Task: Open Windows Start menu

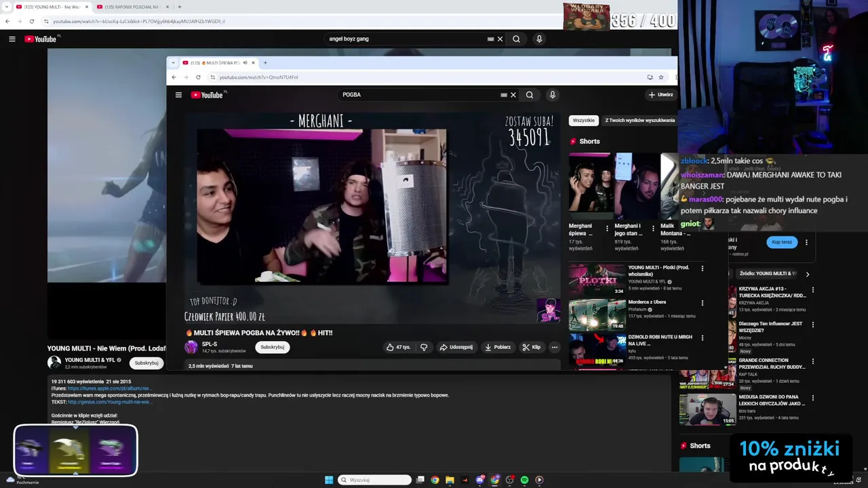Action: (329, 480)
